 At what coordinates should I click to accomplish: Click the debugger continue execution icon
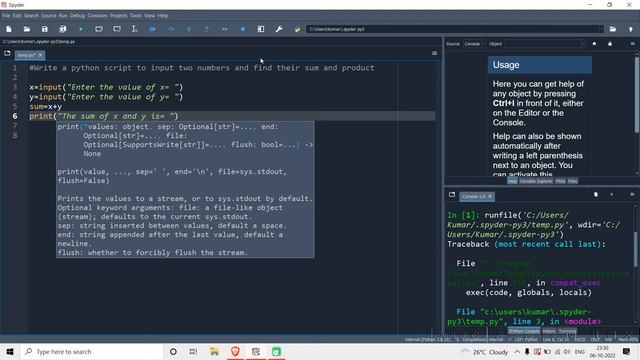click(x=224, y=29)
